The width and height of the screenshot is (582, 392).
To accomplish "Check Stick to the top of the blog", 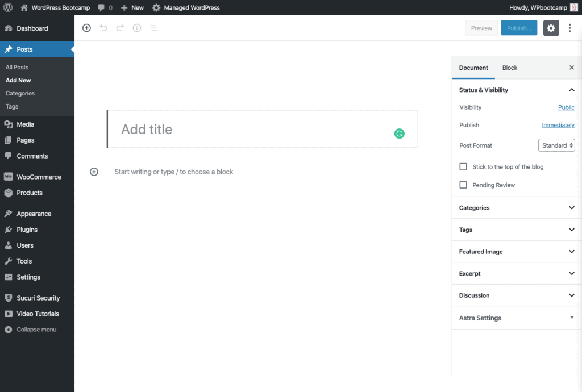I will 463,167.
